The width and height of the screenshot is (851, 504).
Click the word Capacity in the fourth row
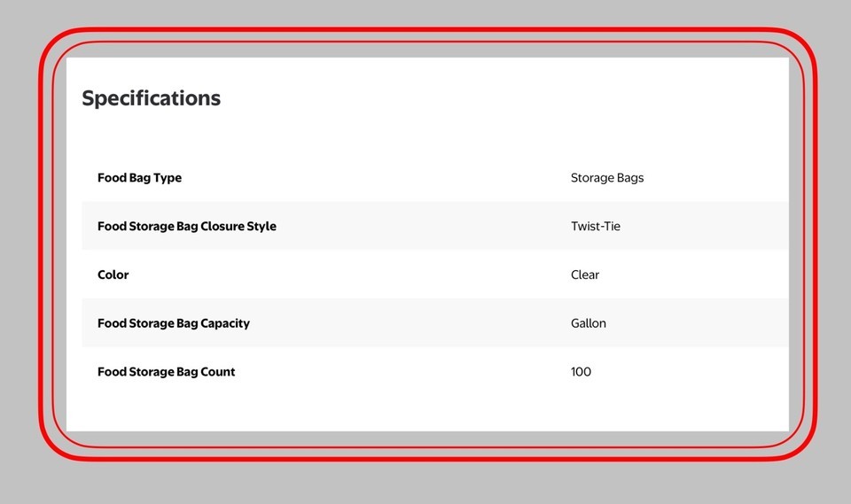tap(224, 323)
